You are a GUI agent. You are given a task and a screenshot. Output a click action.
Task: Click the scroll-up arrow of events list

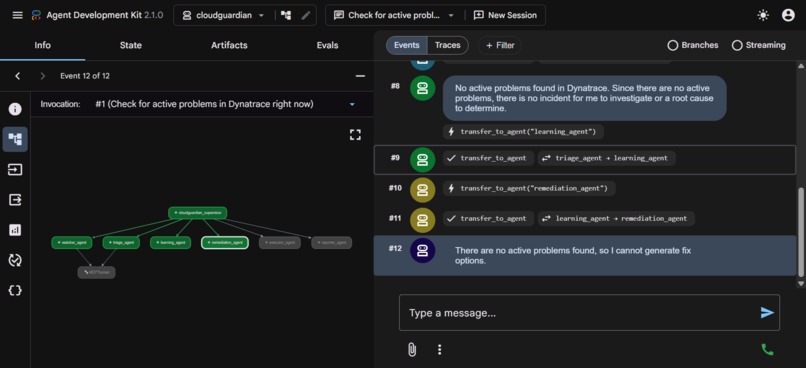tap(800, 66)
